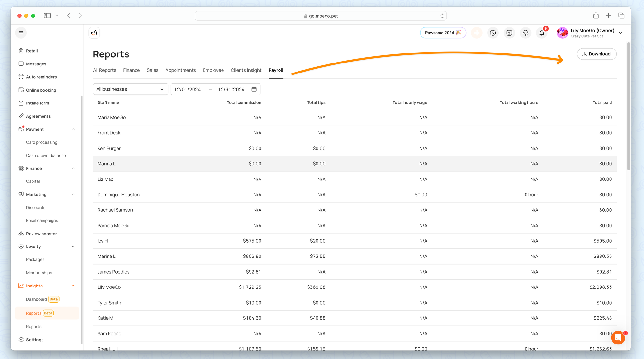
Task: Click the Download button
Action: coord(596,54)
